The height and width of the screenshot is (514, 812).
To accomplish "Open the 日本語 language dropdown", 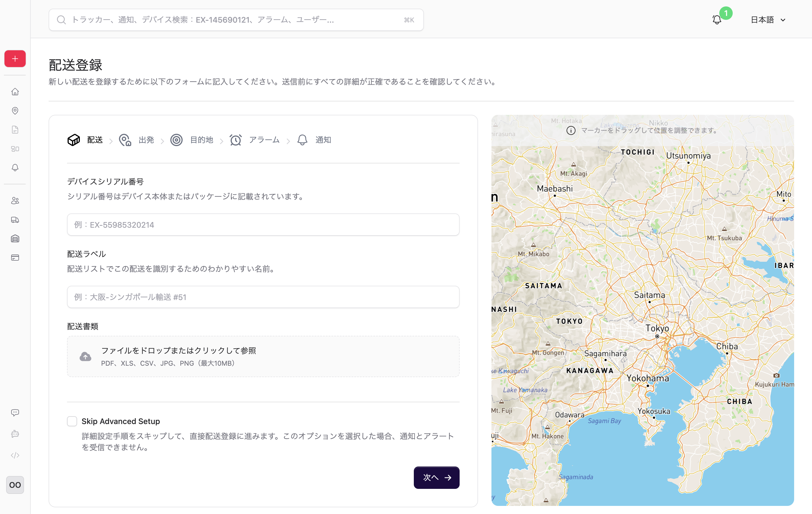I will [768, 20].
